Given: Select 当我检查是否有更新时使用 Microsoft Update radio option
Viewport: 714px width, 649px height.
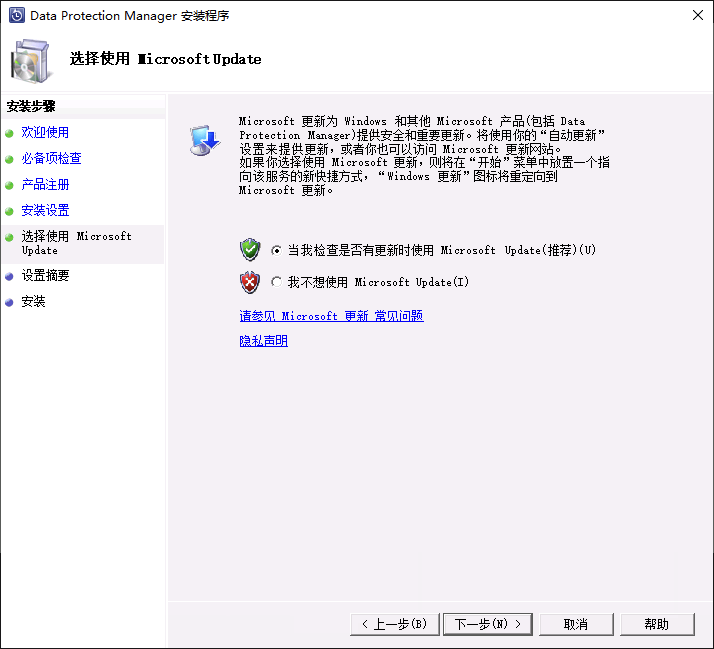Looking at the screenshot, I should point(276,250).
